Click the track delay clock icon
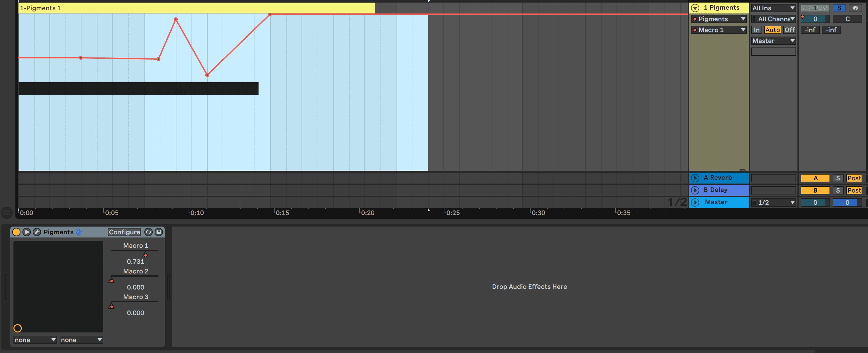868x353 pixels. point(855,8)
